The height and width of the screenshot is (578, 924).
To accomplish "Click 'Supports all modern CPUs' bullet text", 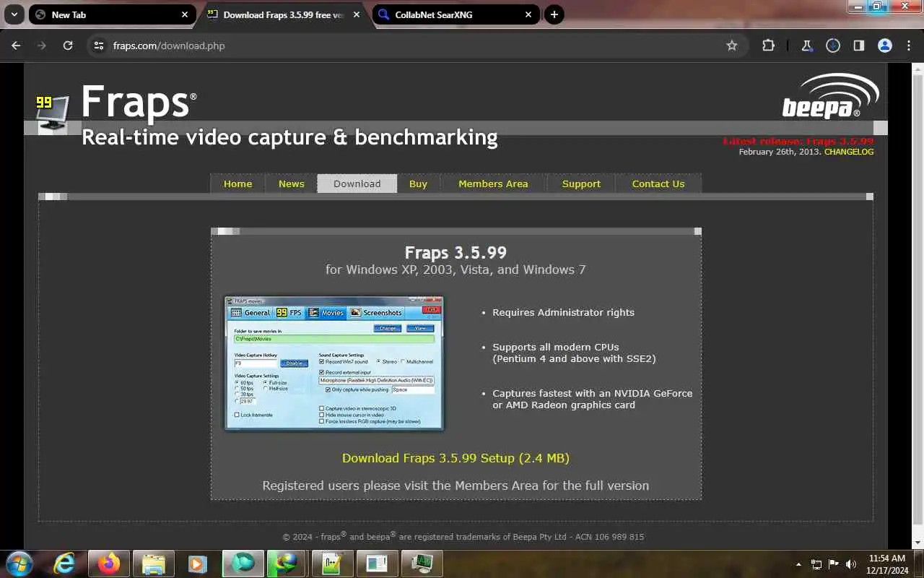I will click(556, 347).
